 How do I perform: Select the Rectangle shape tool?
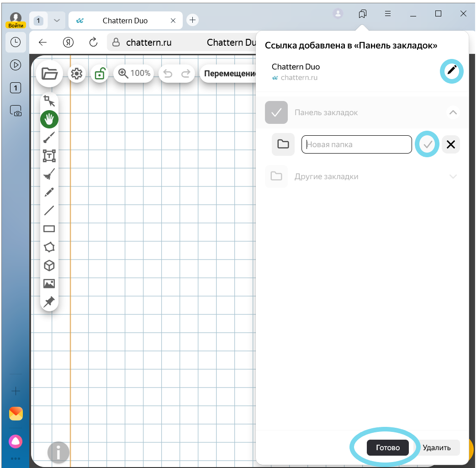click(49, 229)
